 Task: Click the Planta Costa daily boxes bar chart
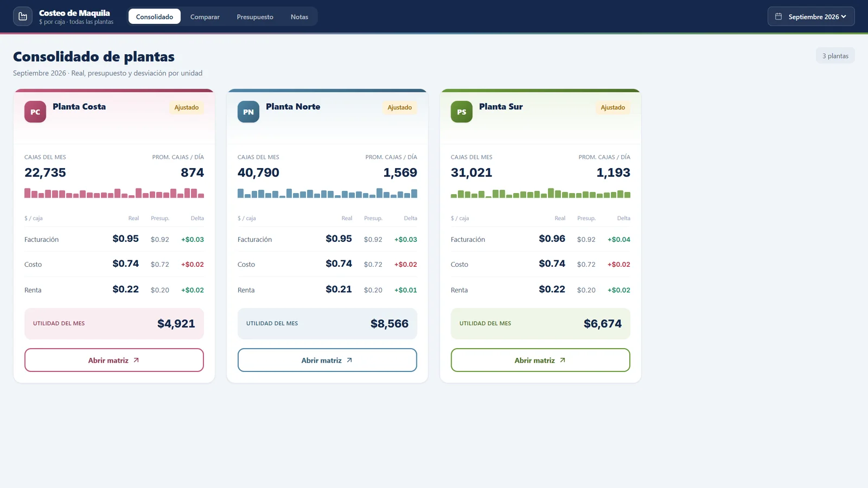coord(114,193)
